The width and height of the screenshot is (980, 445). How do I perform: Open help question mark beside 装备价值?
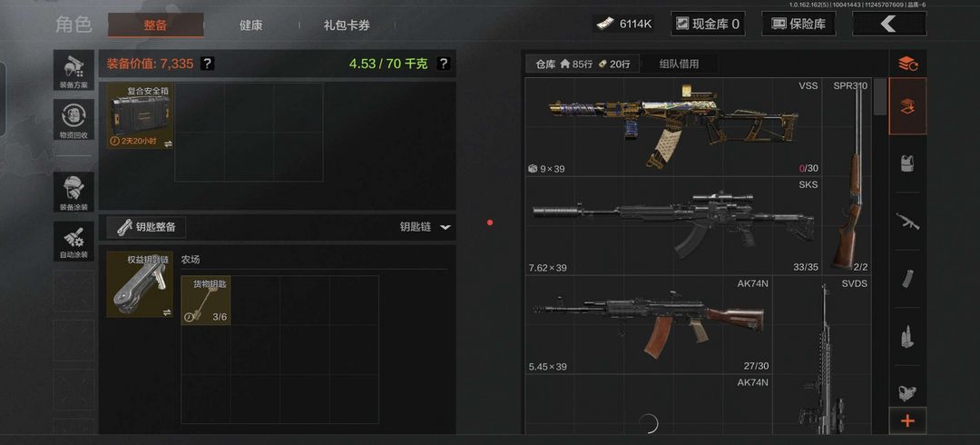coord(208,64)
